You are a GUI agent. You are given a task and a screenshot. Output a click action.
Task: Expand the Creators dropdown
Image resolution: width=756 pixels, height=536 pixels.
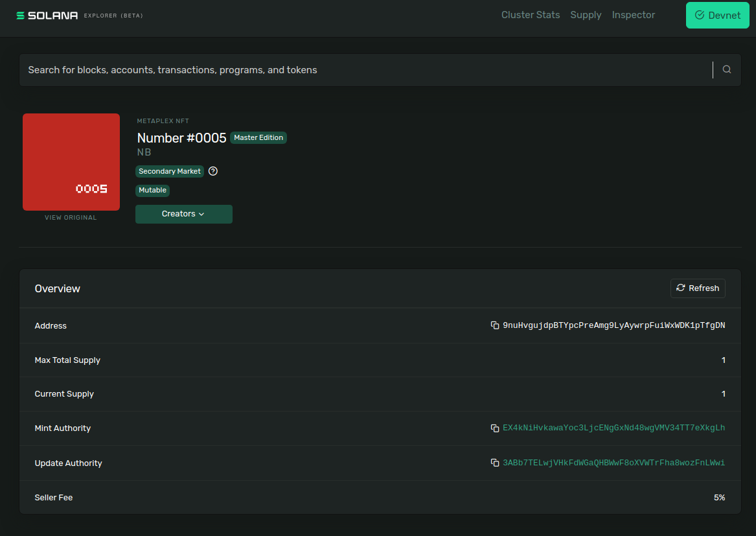pos(184,214)
